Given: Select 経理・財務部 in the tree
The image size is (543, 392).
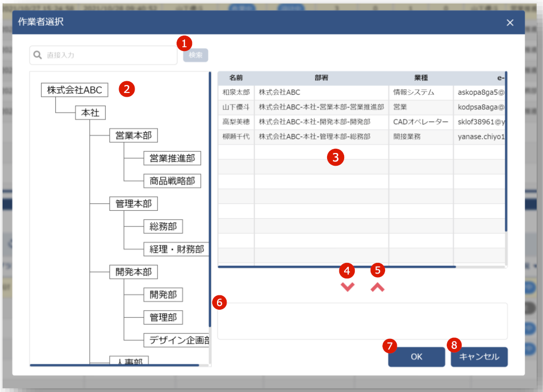Looking at the screenshot, I should point(176,249).
